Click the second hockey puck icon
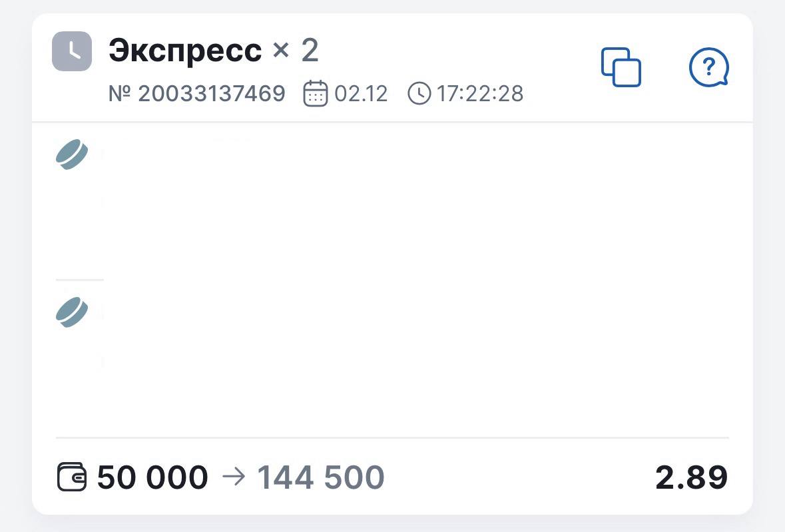The image size is (785, 532). [71, 312]
